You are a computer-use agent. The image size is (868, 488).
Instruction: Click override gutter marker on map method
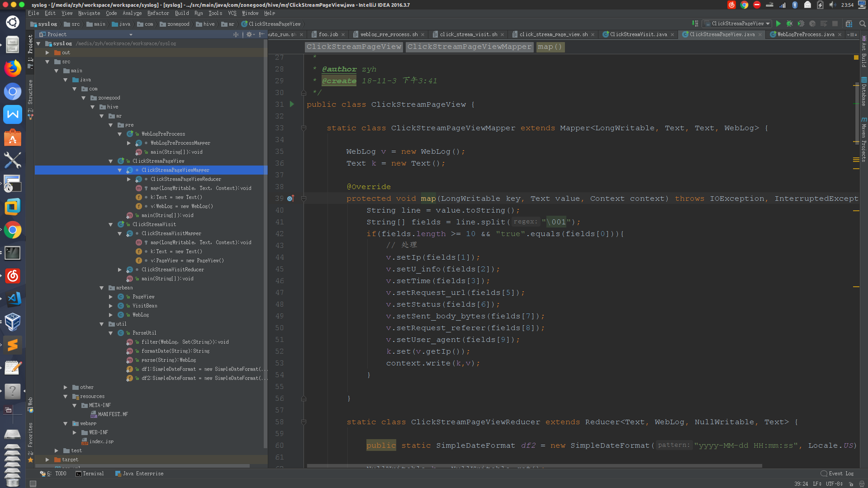click(x=290, y=199)
